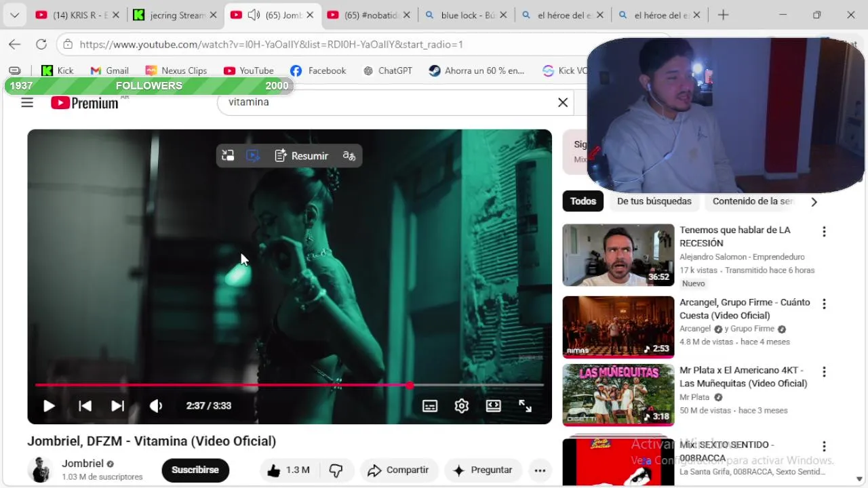The image size is (868, 488).
Task: Go to YouTube Premium home logo
Action: 85,103
